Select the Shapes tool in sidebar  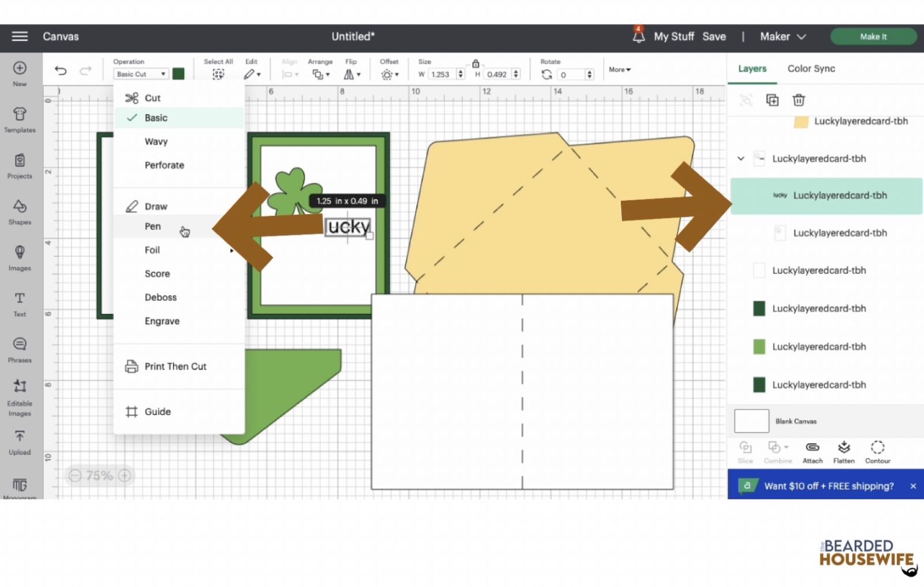coord(20,212)
